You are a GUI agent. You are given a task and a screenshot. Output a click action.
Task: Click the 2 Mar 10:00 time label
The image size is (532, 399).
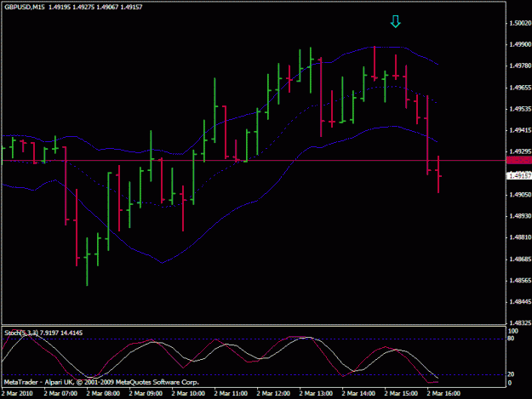[x=188, y=394]
